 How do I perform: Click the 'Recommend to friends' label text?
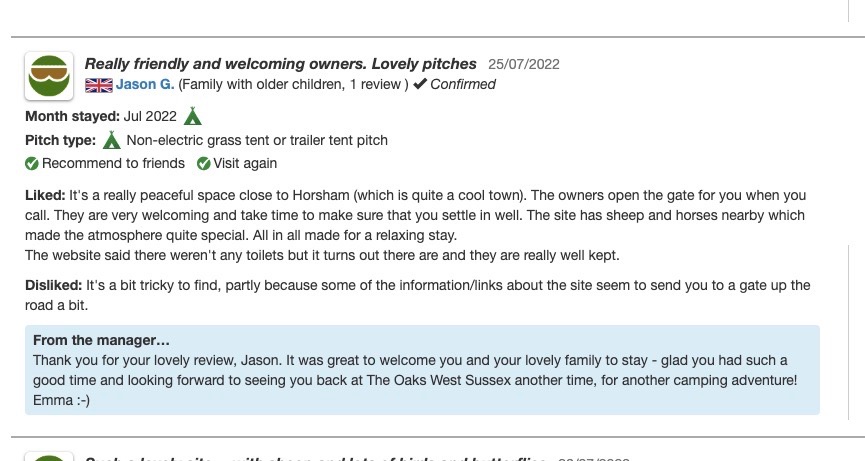pyautogui.click(x=113, y=164)
